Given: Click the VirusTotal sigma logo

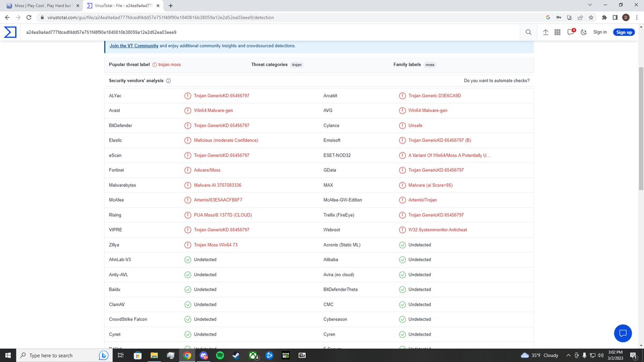Looking at the screenshot, I should tap(10, 32).
